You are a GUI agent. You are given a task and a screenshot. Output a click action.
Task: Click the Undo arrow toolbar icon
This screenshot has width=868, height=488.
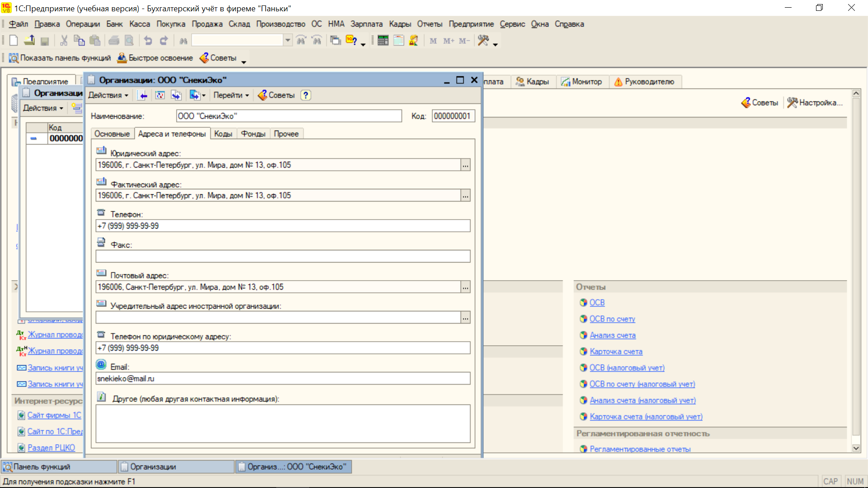click(x=148, y=41)
